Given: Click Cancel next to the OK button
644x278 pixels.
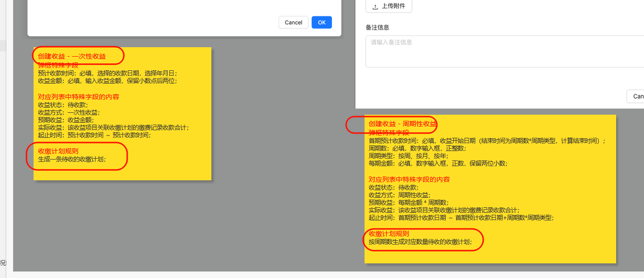Looking at the screenshot, I should click(x=293, y=23).
